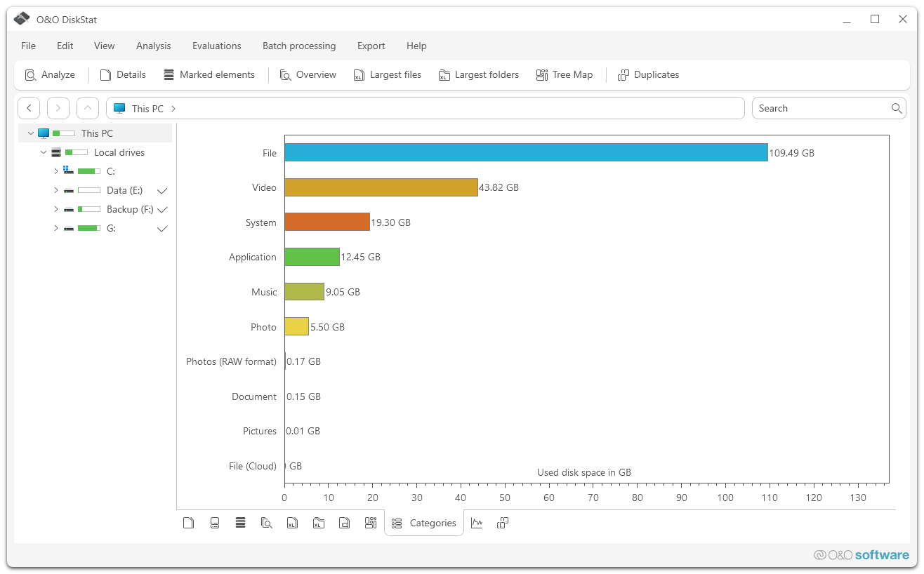The height and width of the screenshot is (574, 924).
Task: Open the Duplicates finder from the toolbar
Action: coord(649,75)
